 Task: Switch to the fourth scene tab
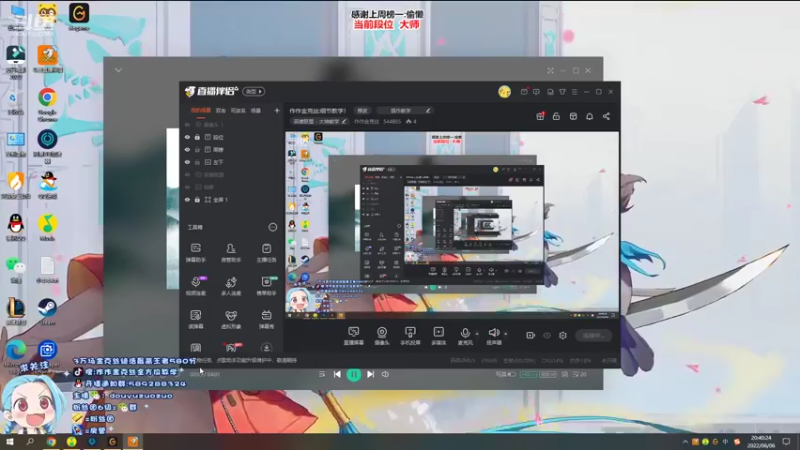(x=256, y=110)
